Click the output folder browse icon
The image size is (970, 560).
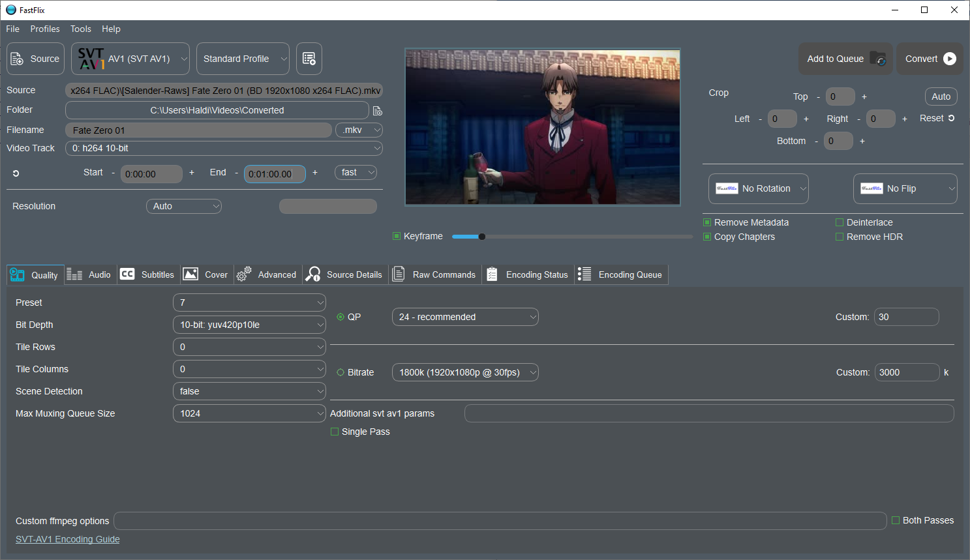tap(377, 110)
